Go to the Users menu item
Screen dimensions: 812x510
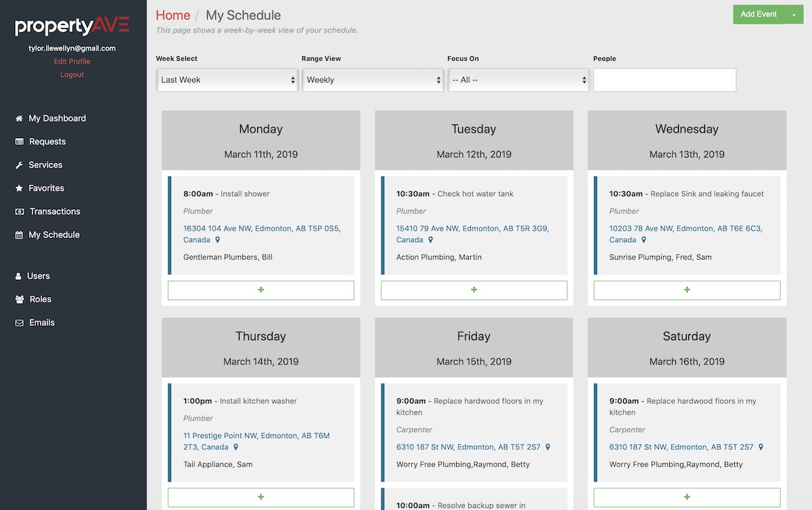click(38, 276)
